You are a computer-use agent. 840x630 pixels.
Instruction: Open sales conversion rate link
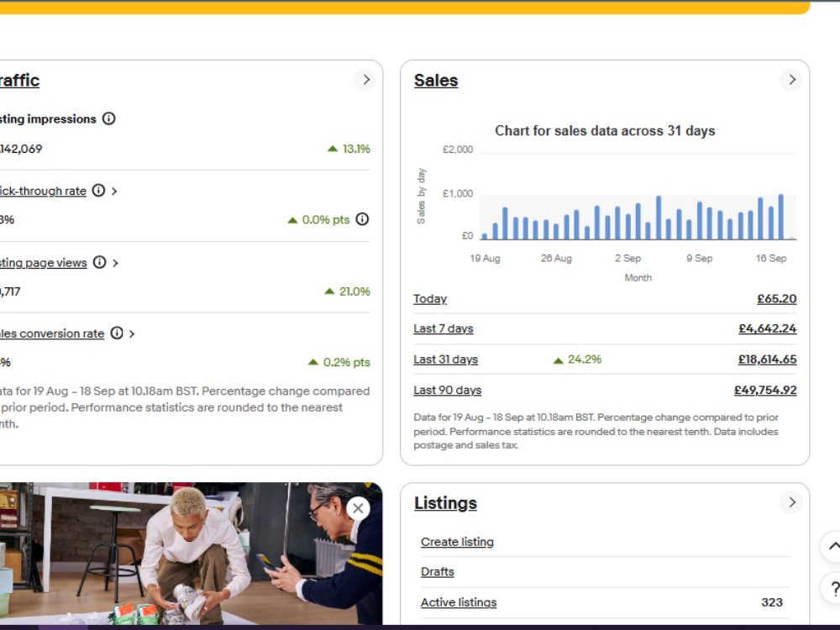pyautogui.click(x=52, y=333)
